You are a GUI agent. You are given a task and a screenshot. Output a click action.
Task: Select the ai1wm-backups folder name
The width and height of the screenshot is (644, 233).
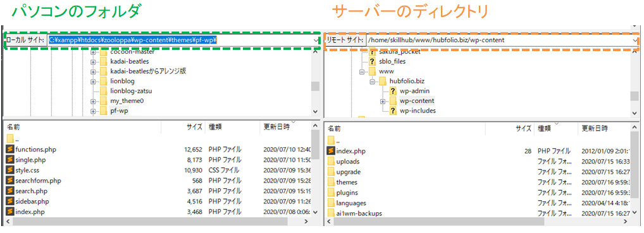point(359,213)
